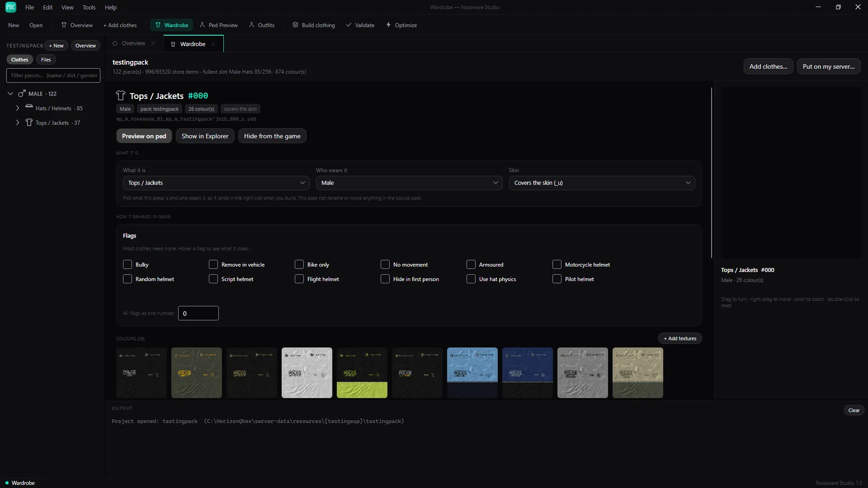
Task: Toggle Hide in first person flag
Action: 385,279
